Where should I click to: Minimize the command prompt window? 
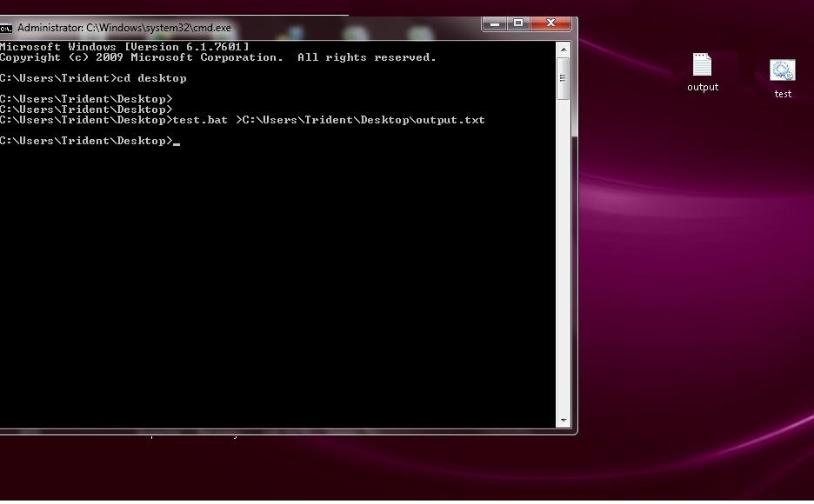[x=495, y=23]
